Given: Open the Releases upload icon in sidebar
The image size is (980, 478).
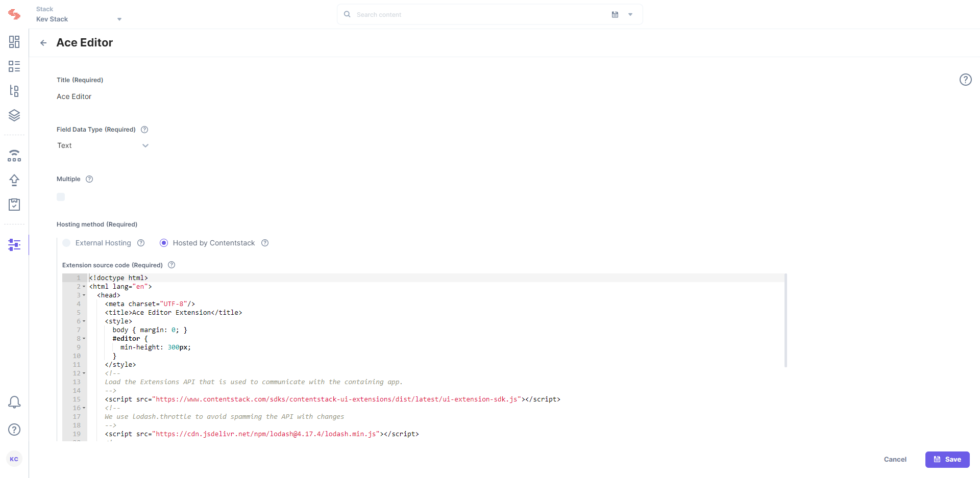Looking at the screenshot, I should (x=14, y=180).
